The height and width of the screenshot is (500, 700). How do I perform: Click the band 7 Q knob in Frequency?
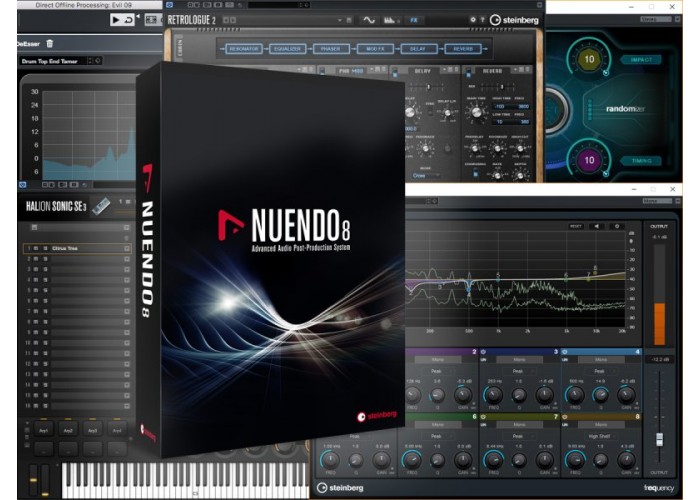point(519,460)
